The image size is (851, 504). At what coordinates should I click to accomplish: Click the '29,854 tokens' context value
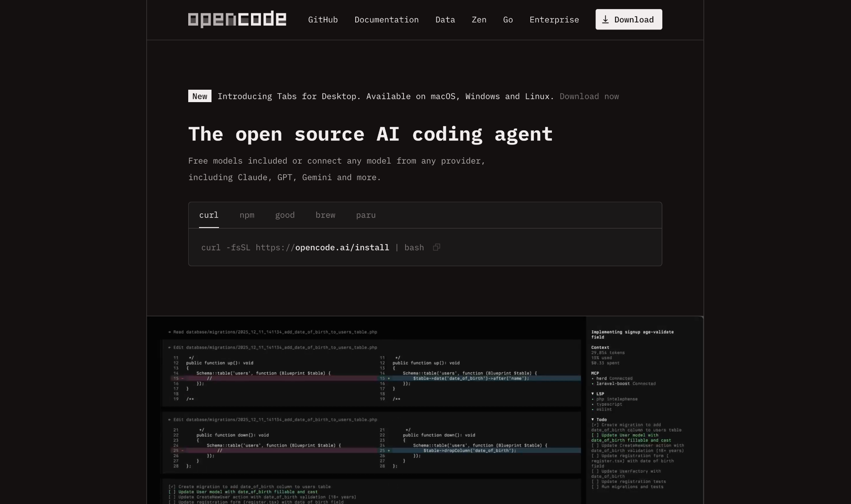[x=608, y=352]
